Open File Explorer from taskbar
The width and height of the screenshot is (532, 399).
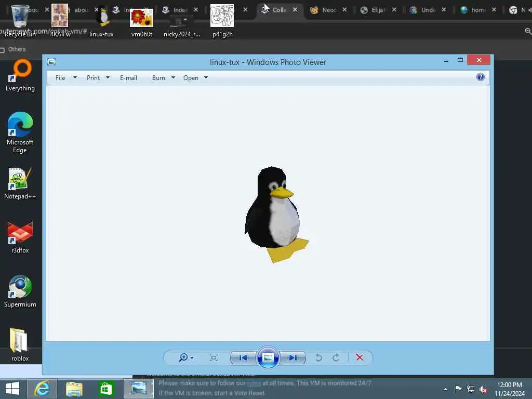(x=74, y=389)
